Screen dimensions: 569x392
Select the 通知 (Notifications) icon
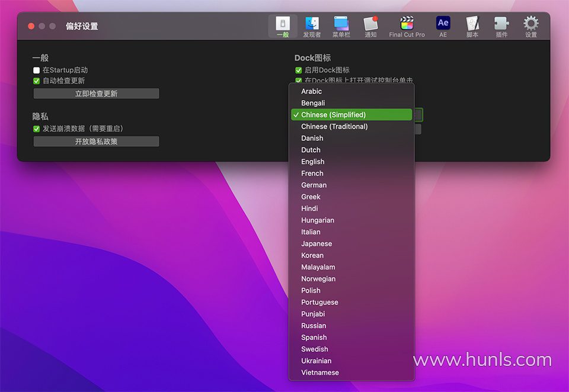pyautogui.click(x=370, y=26)
